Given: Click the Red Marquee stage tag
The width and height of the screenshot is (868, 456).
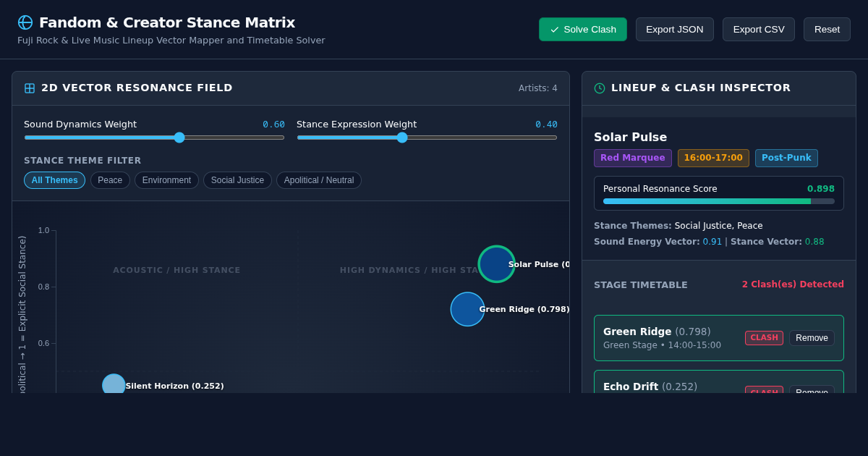Looking at the screenshot, I should (x=633, y=158).
